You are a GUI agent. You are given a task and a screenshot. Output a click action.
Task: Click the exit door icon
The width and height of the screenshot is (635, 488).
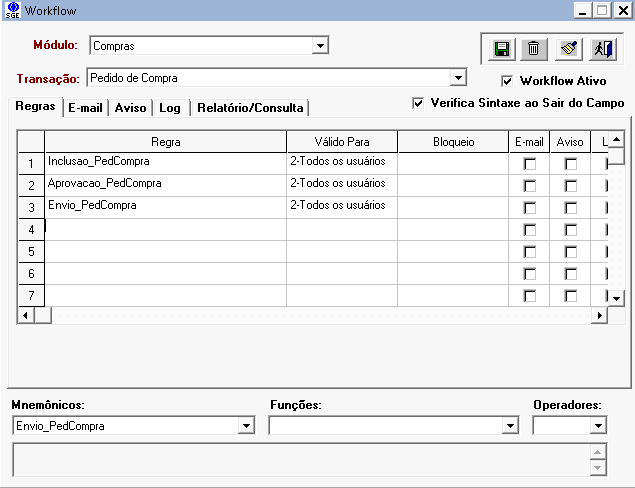601,48
